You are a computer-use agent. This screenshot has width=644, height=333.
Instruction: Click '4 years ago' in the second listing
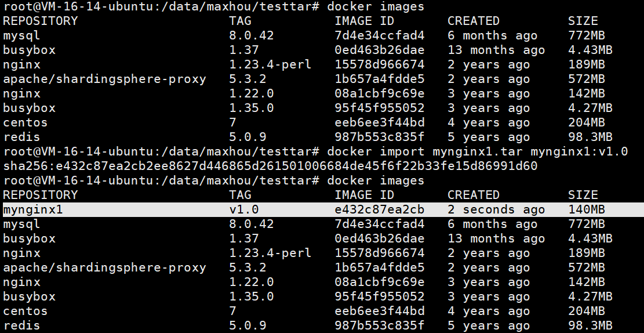(x=489, y=311)
